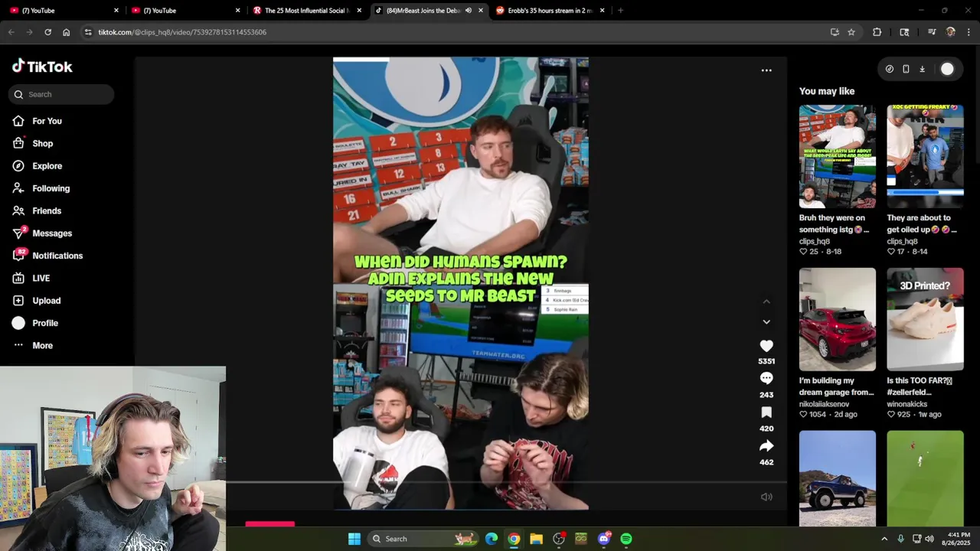Click the address bar URL

pos(182,32)
